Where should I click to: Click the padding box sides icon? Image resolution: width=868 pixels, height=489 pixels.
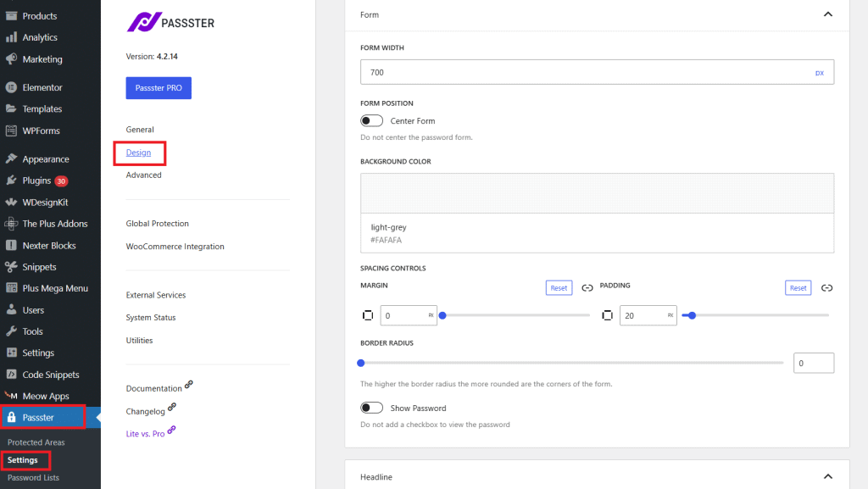[607, 315]
